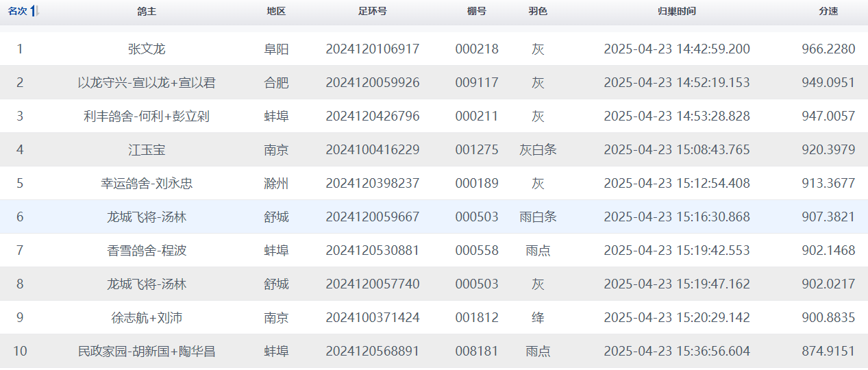Click the 棚号 column header
868x370 pixels.
pos(477,12)
